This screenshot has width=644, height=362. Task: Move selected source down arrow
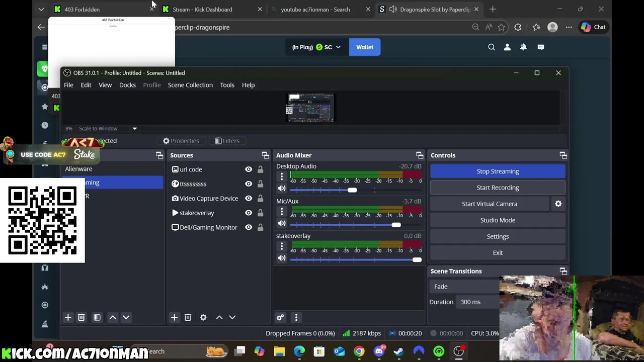pos(232,317)
